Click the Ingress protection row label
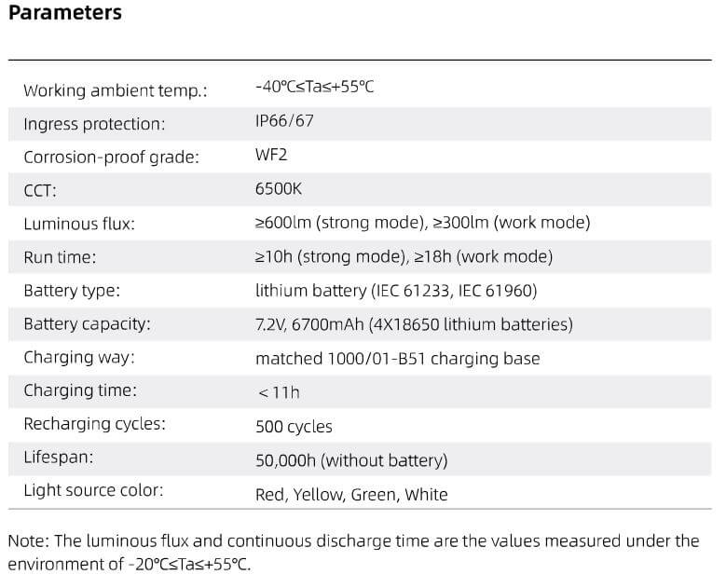Image resolution: width=726 pixels, height=588 pixels. click(93, 124)
